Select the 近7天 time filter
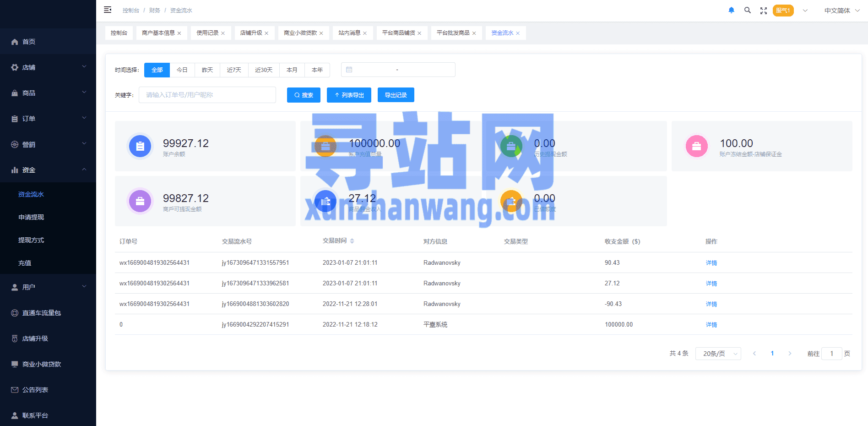This screenshot has height=426, width=868. coord(234,70)
